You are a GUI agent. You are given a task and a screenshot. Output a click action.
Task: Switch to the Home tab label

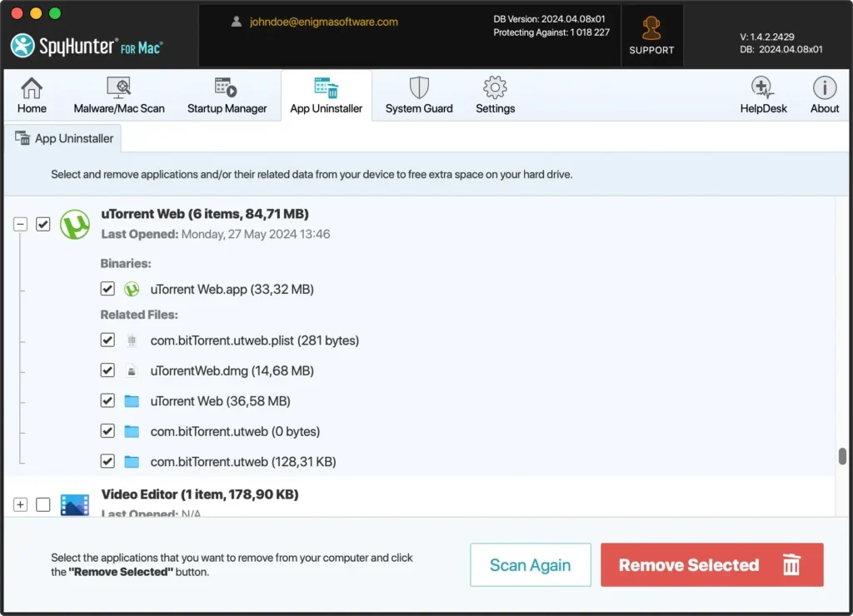[32, 108]
